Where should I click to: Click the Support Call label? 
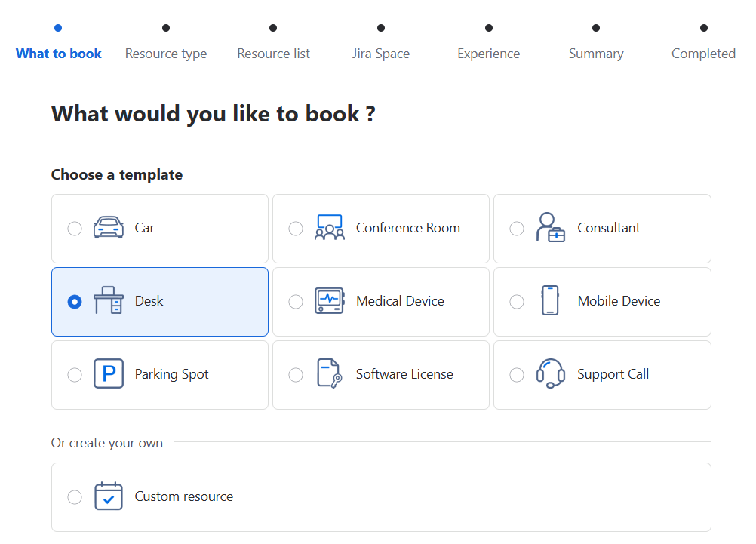[613, 374]
